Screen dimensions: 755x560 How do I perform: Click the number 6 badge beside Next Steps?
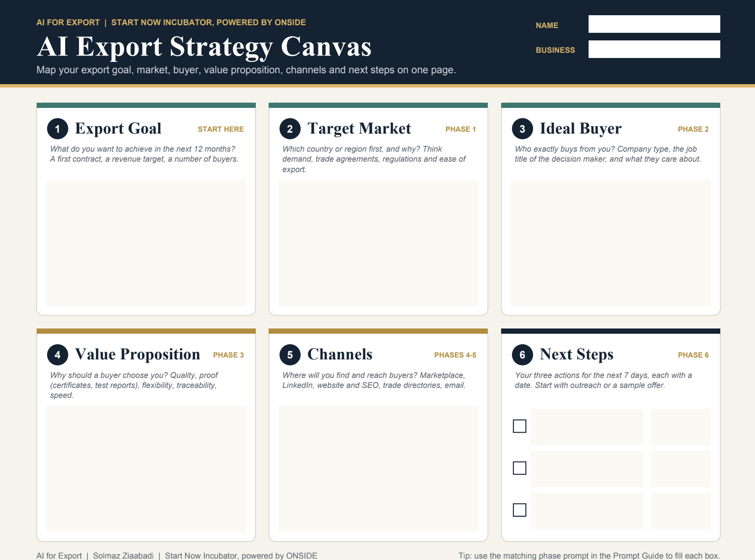[x=523, y=355]
